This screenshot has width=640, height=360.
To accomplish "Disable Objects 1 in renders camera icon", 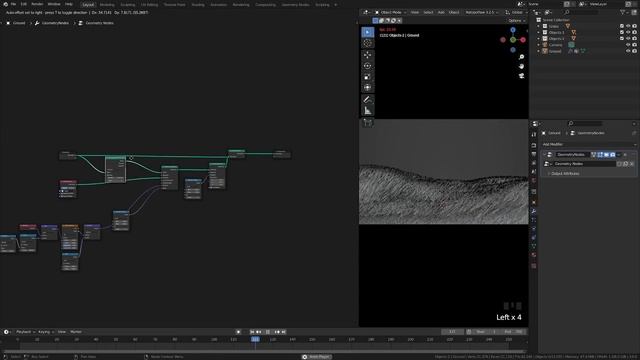I will coord(634,32).
